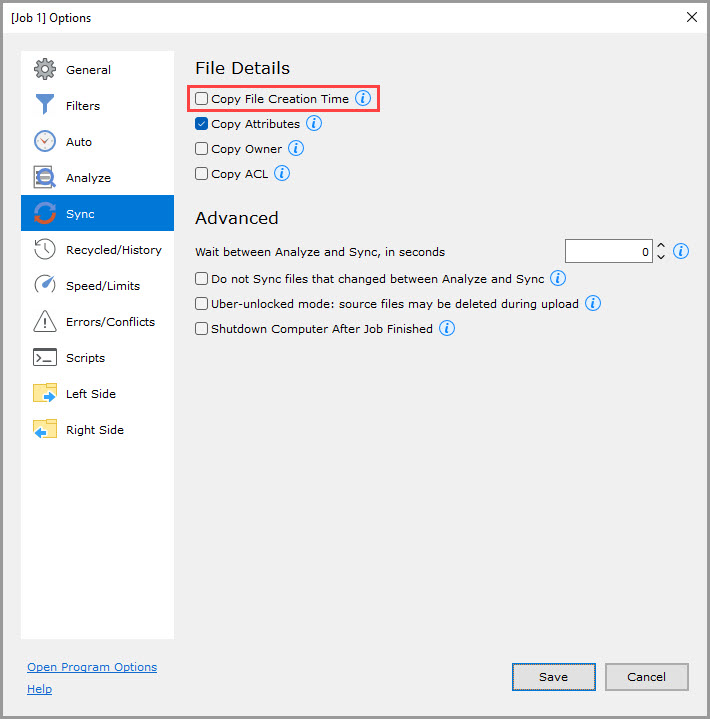The height and width of the screenshot is (719, 710).
Task: Click the Auto clock icon
Action: [x=45, y=142]
